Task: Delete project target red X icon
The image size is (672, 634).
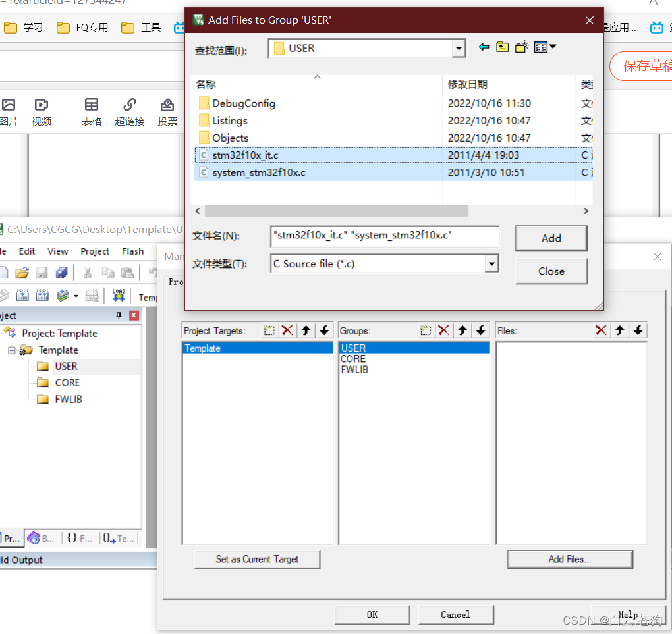Action: click(287, 330)
